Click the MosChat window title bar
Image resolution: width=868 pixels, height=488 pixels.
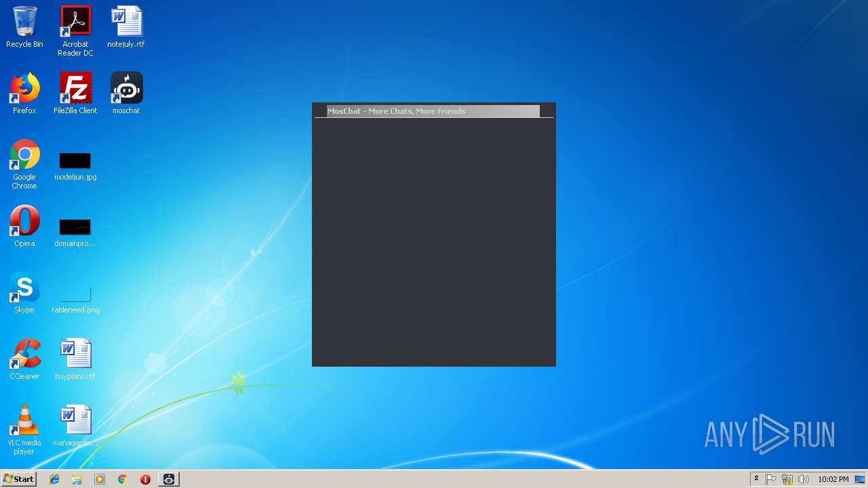[x=433, y=111]
